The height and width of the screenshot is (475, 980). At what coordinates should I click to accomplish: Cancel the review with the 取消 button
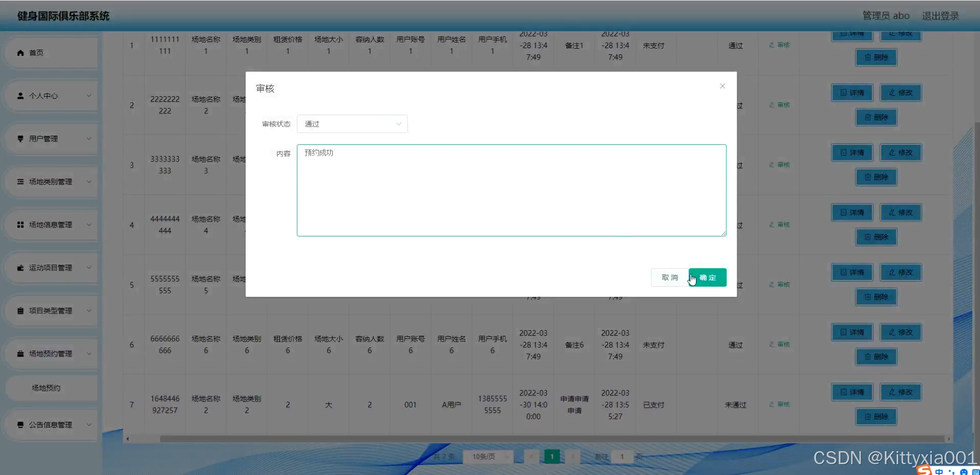pyautogui.click(x=670, y=277)
